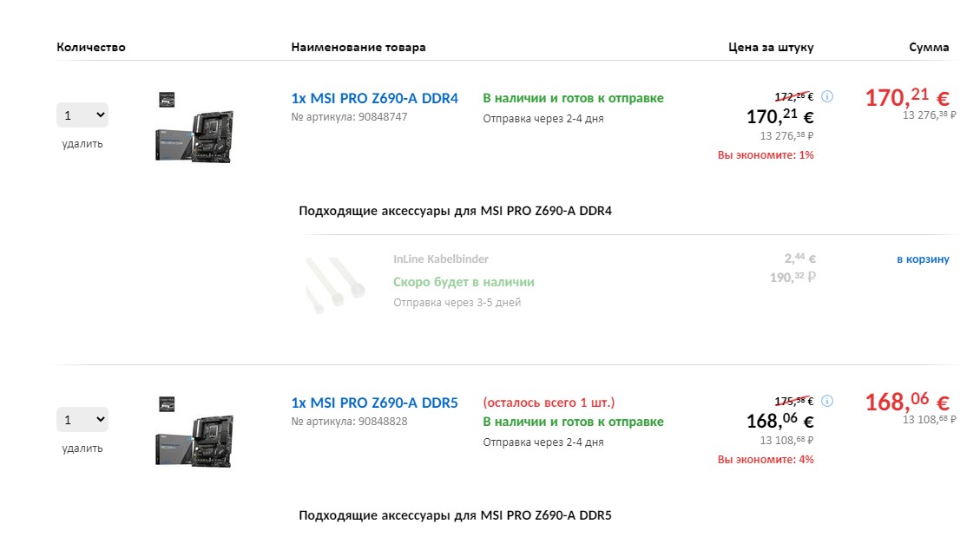Add InLine Kabelbinder to cart

tap(923, 259)
